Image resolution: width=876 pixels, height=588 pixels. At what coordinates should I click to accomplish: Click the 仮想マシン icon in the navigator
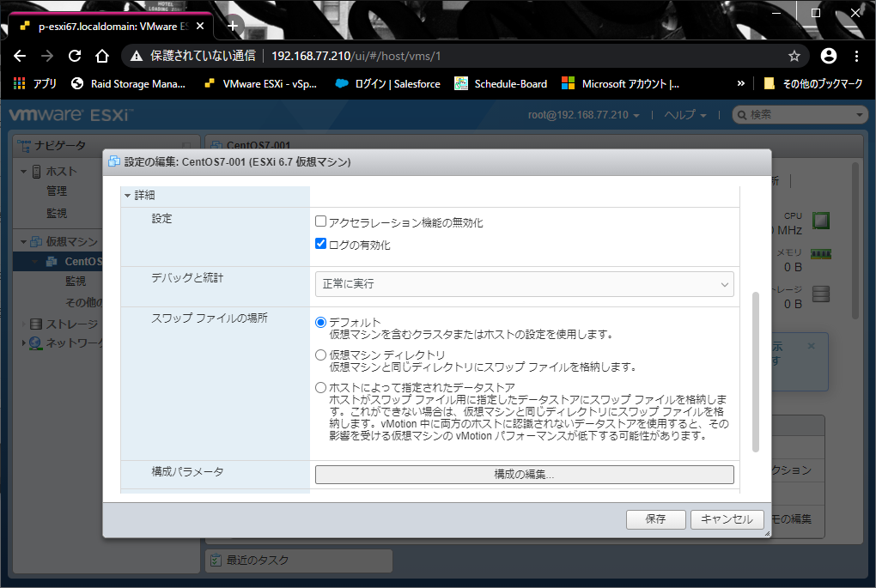(36, 242)
